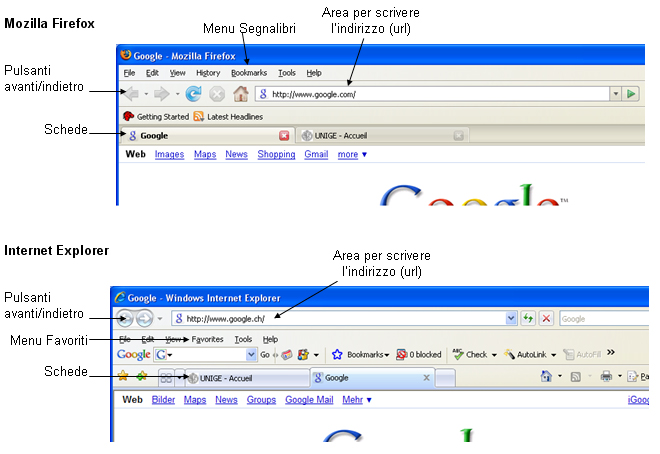Click Mehr link in Internet Explorer page
Viewport: 660px width, 454px height.
coord(352,400)
